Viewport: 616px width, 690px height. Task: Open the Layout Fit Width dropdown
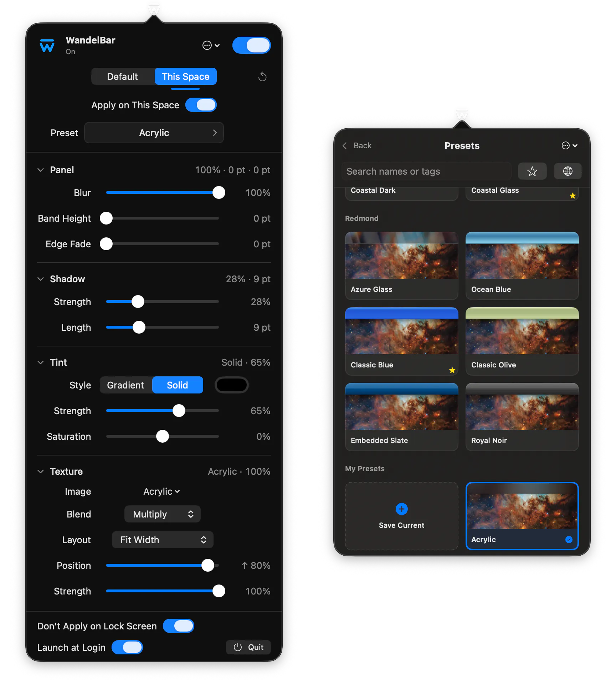click(163, 540)
